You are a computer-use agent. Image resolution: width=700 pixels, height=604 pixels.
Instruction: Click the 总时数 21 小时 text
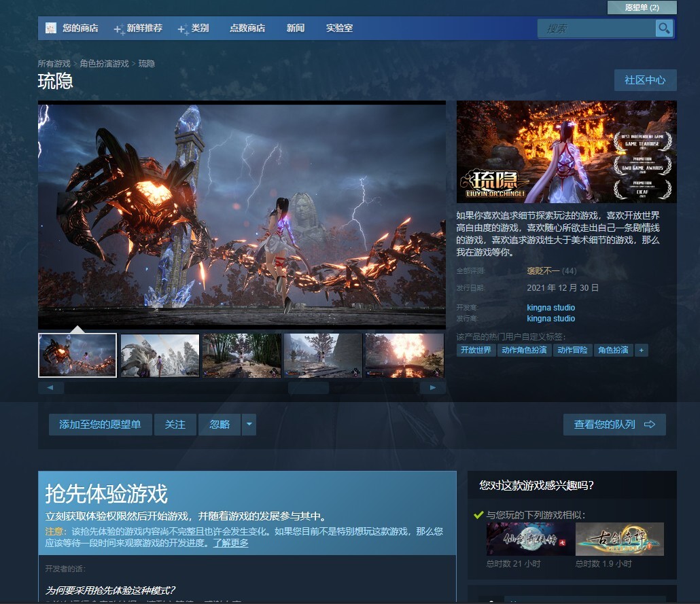click(x=513, y=564)
